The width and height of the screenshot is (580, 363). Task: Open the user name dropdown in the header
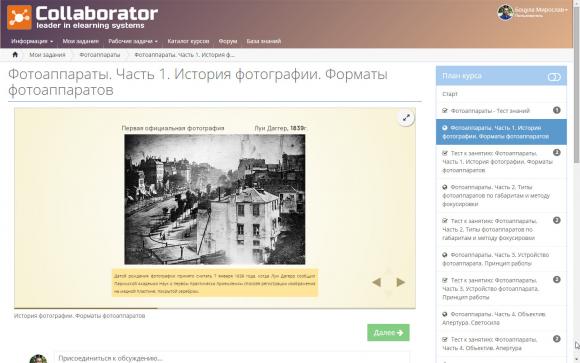[x=541, y=10]
